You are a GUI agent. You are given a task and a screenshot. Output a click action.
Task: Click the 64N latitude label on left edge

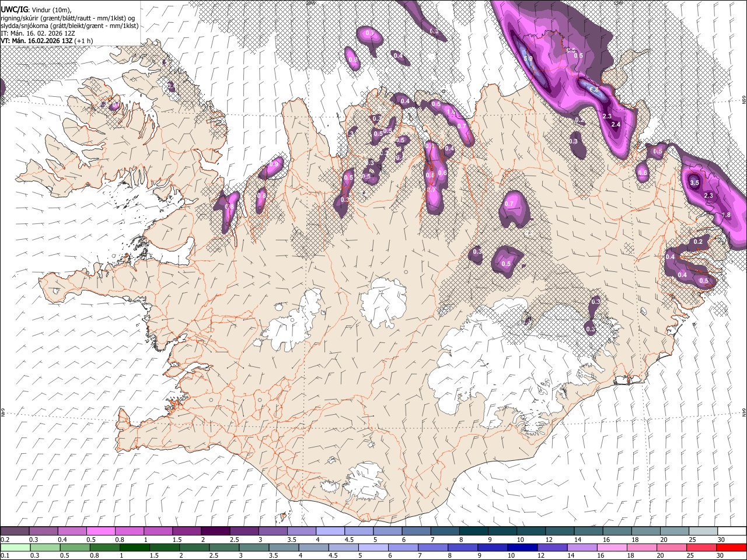2,412
